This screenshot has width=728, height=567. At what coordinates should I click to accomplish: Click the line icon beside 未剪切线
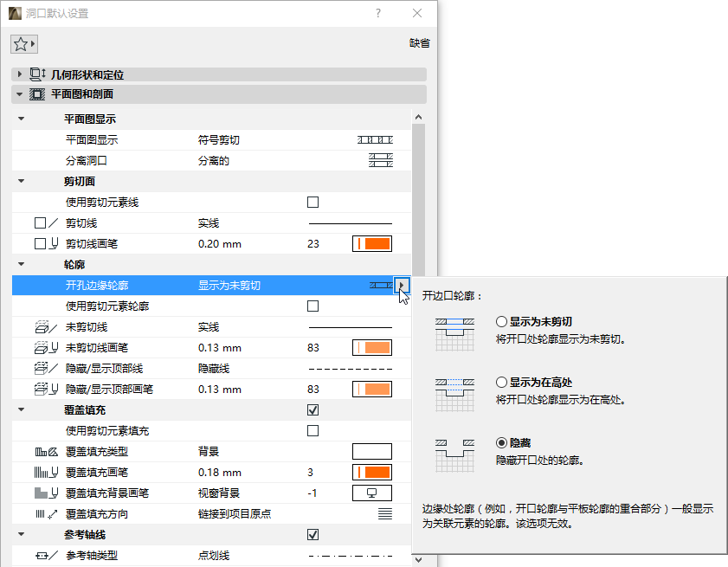(x=46, y=327)
